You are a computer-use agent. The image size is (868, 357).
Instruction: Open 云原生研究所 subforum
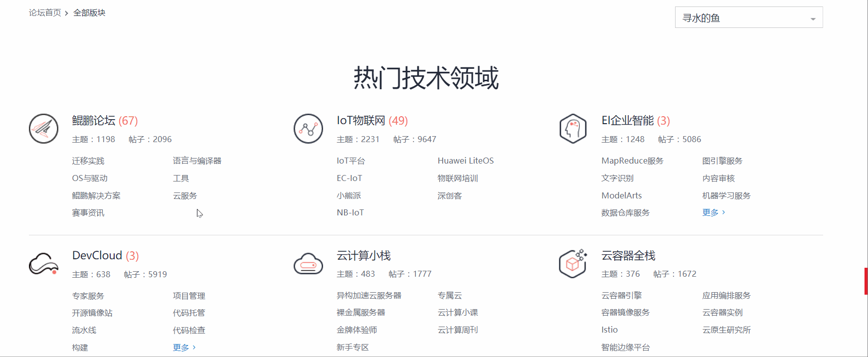pyautogui.click(x=726, y=330)
